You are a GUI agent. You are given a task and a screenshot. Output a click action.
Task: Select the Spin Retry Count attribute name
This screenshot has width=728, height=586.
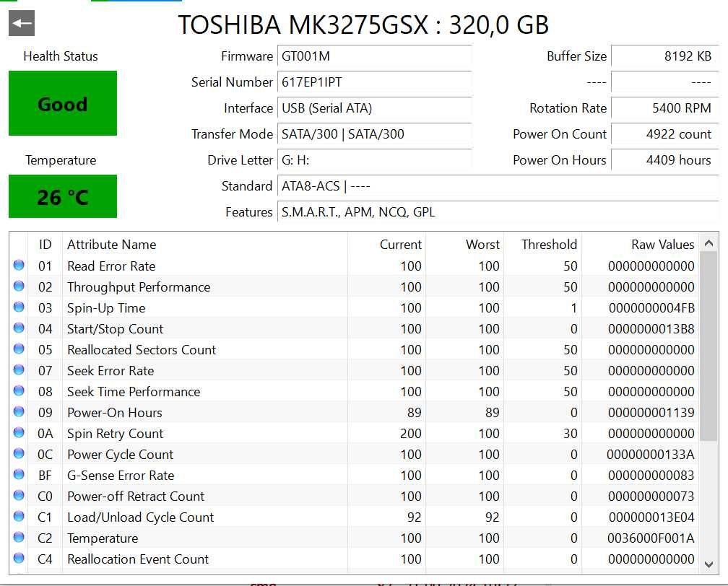(x=115, y=434)
